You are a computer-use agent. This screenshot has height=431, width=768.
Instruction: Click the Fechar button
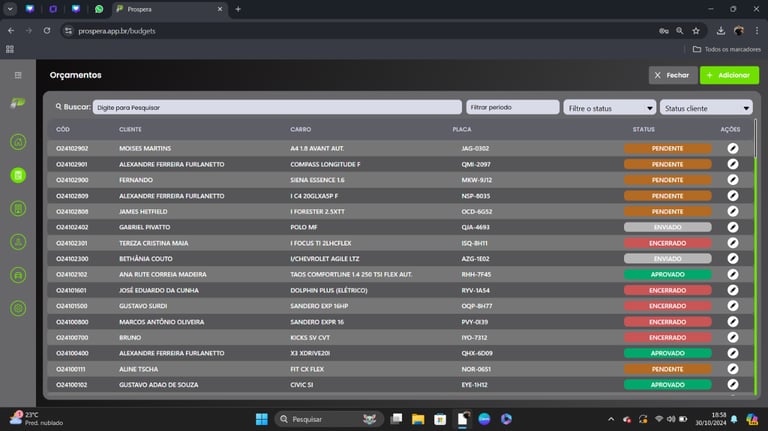click(673, 75)
